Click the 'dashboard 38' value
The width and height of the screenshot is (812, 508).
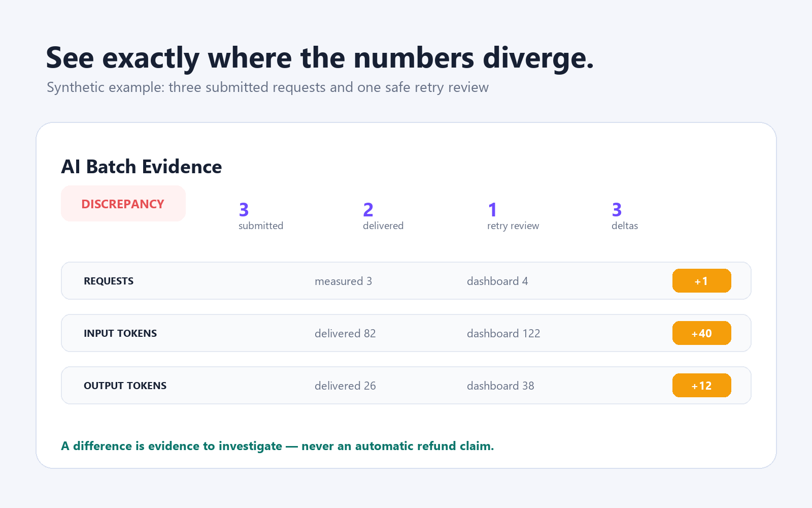click(500, 386)
